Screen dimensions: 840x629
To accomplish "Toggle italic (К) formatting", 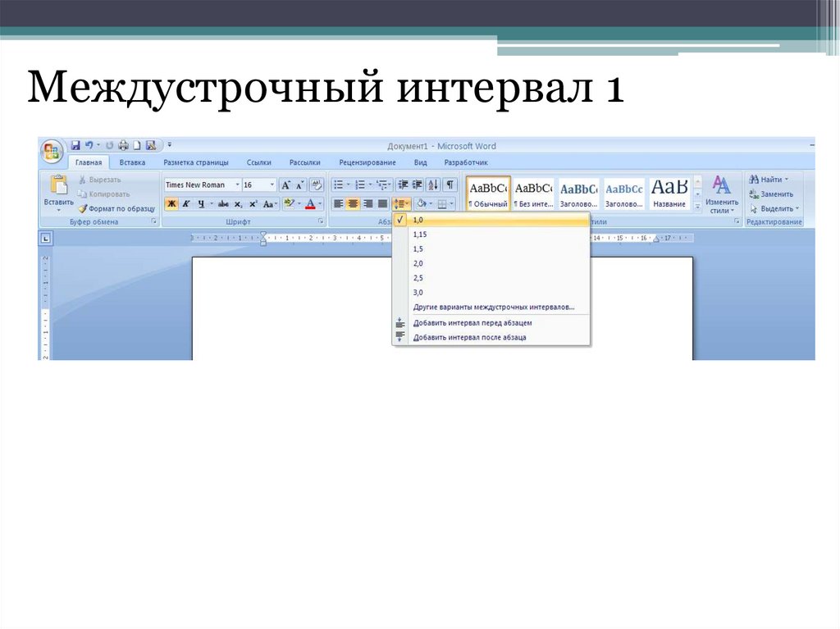I will pos(186,204).
